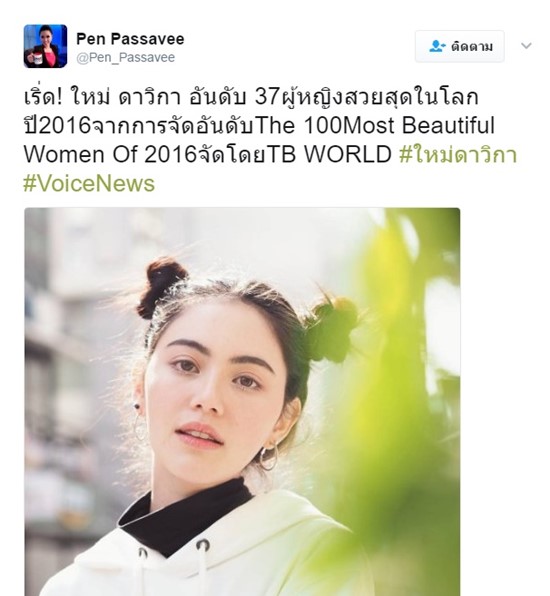Open the #VoiceNews hashtag

click(x=89, y=184)
